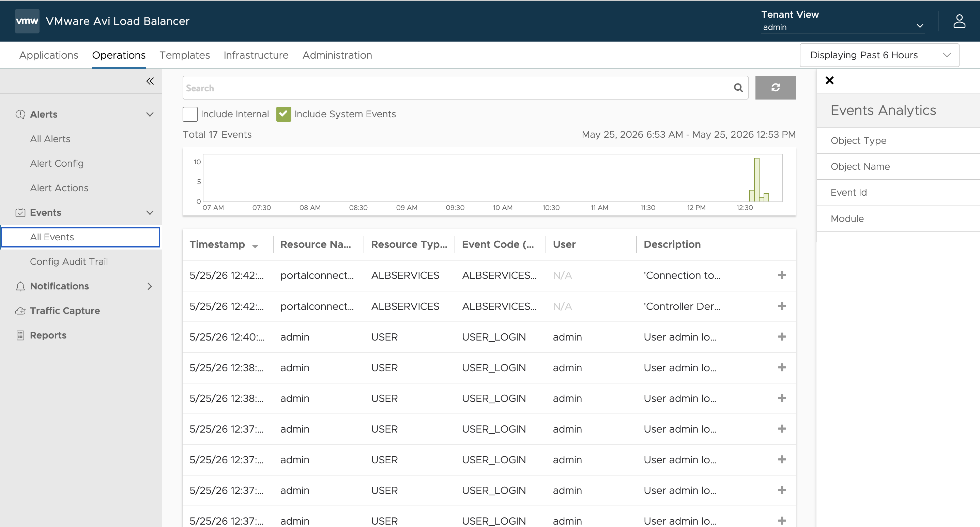Image resolution: width=980 pixels, height=527 pixels.
Task: Expand the 'Connection to...' event row
Action: coord(782,275)
